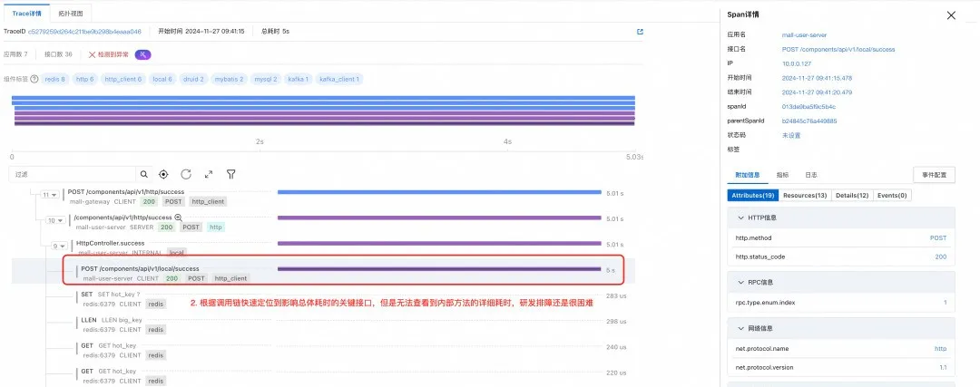Select the Events(0) tab

892,196
